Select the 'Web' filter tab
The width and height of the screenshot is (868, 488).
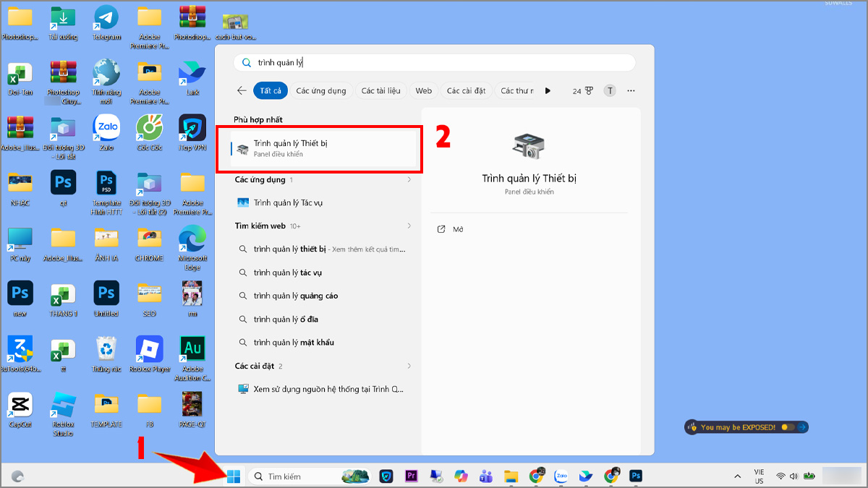(424, 90)
